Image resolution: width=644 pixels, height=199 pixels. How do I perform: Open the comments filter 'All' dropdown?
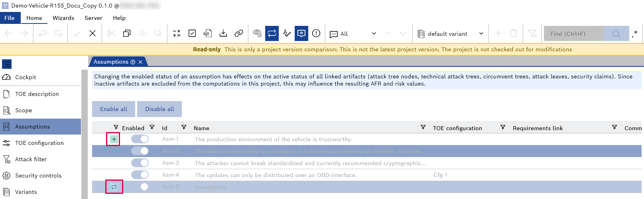click(353, 34)
